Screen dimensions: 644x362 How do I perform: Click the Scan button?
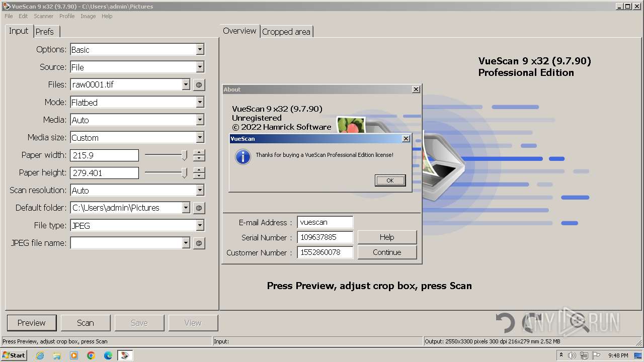pos(85,323)
